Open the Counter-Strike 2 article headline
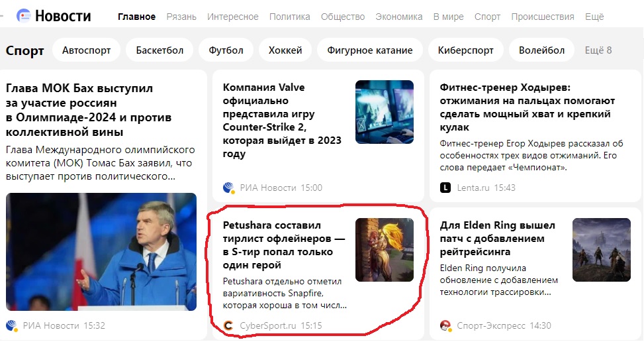This screenshot has height=342, width=644. click(282, 121)
